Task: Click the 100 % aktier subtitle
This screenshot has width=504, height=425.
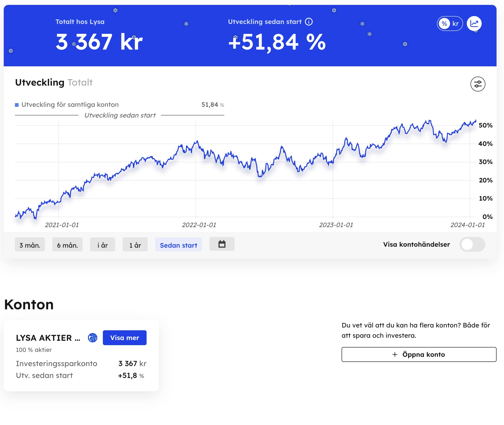Action: click(x=34, y=350)
